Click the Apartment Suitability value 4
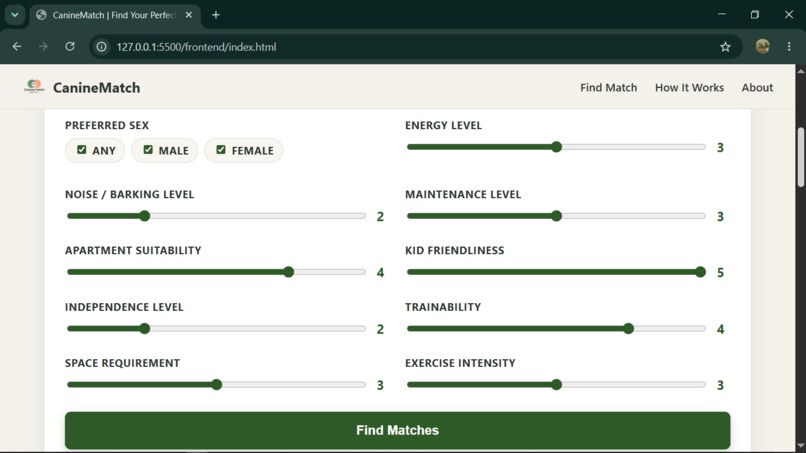806x453 pixels. coord(380,273)
